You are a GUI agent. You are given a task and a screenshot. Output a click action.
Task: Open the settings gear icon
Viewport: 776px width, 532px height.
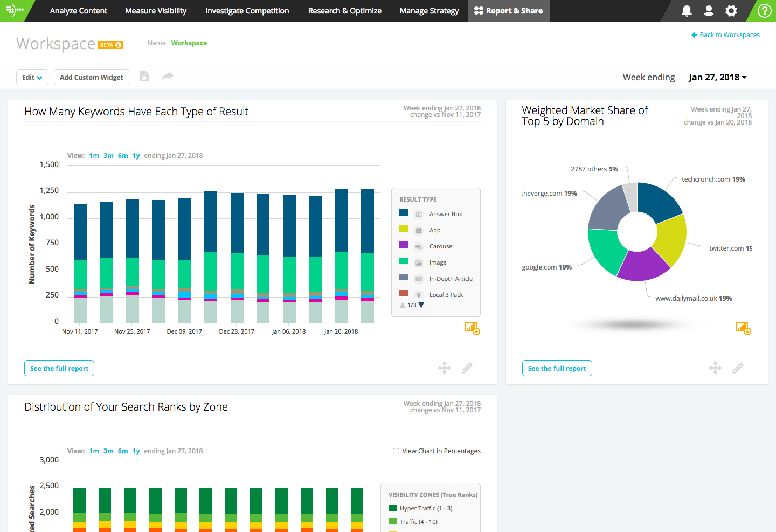coord(731,11)
